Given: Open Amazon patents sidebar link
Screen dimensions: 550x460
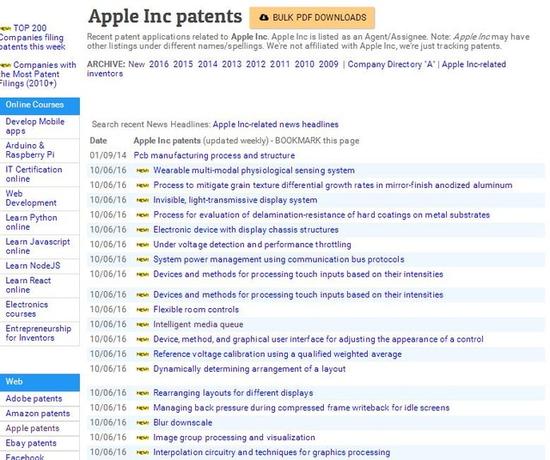Looking at the screenshot, I should 38,414.
